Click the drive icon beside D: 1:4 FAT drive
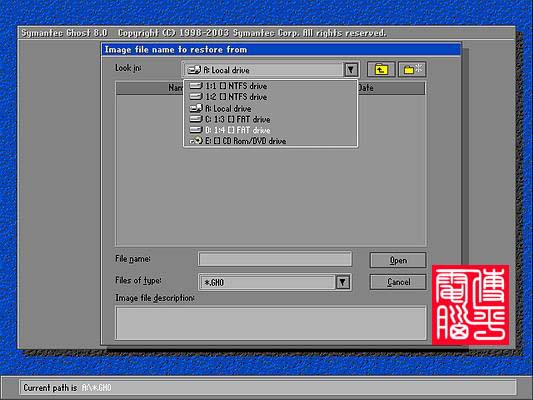The width and height of the screenshot is (533, 400). tap(196, 130)
